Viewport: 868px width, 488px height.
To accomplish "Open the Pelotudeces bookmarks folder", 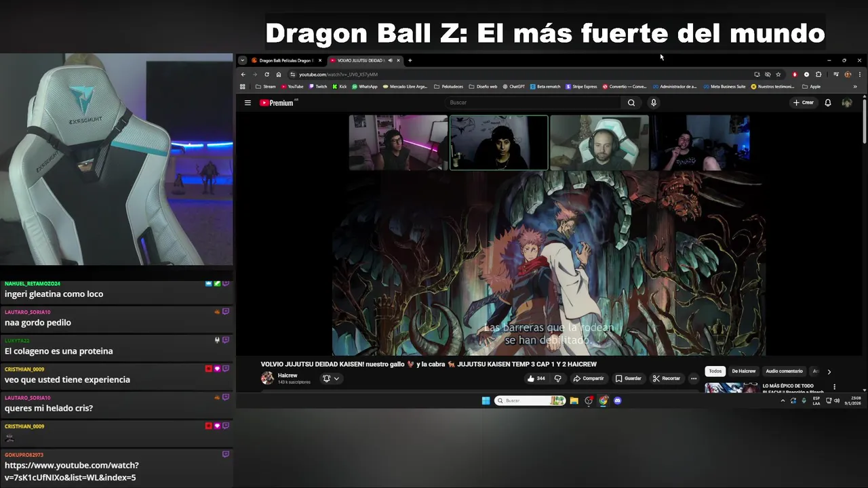I will [x=449, y=87].
